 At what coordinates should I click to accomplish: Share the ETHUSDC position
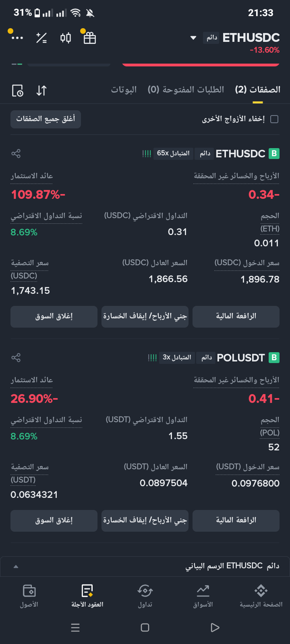coord(16,153)
